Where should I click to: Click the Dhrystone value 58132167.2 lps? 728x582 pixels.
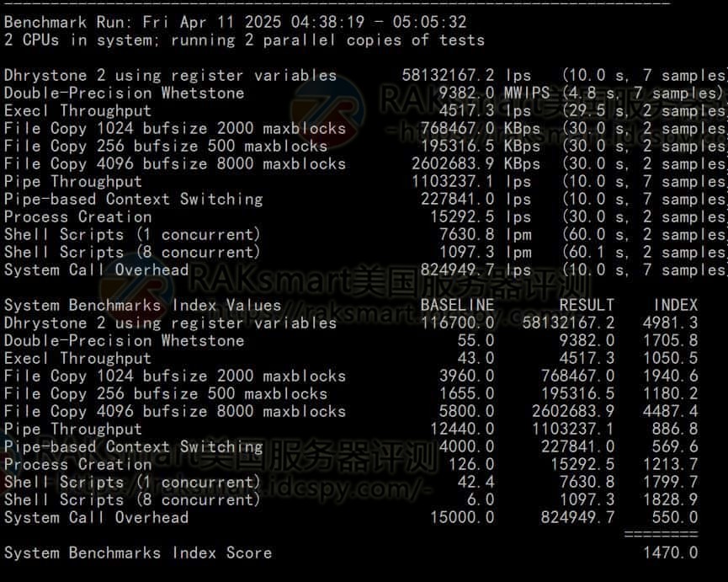(466, 75)
